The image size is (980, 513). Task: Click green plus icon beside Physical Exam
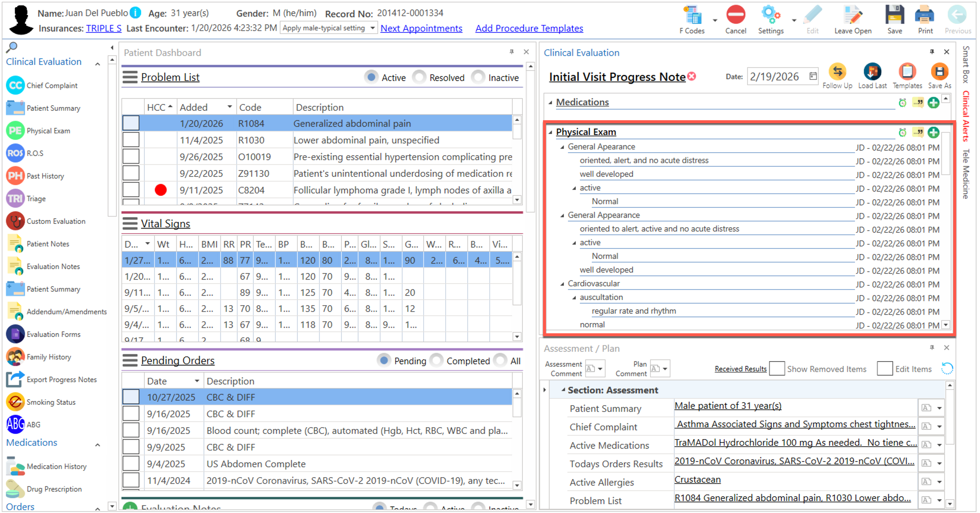point(933,132)
